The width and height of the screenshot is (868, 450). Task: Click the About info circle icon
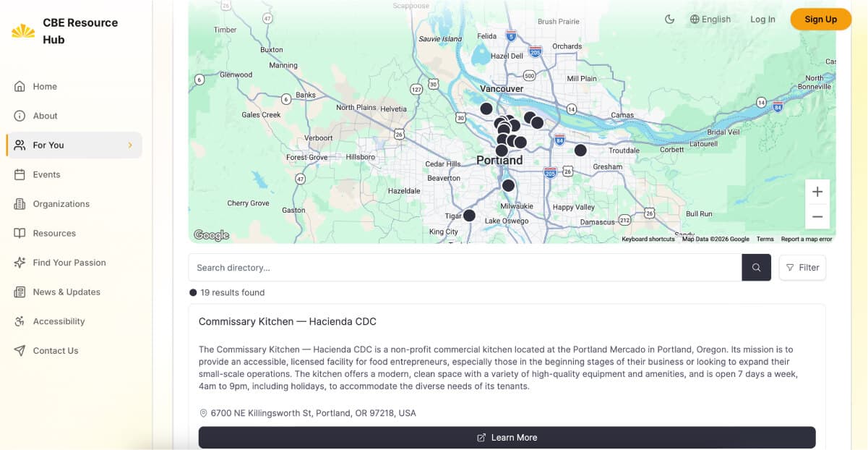pos(20,116)
